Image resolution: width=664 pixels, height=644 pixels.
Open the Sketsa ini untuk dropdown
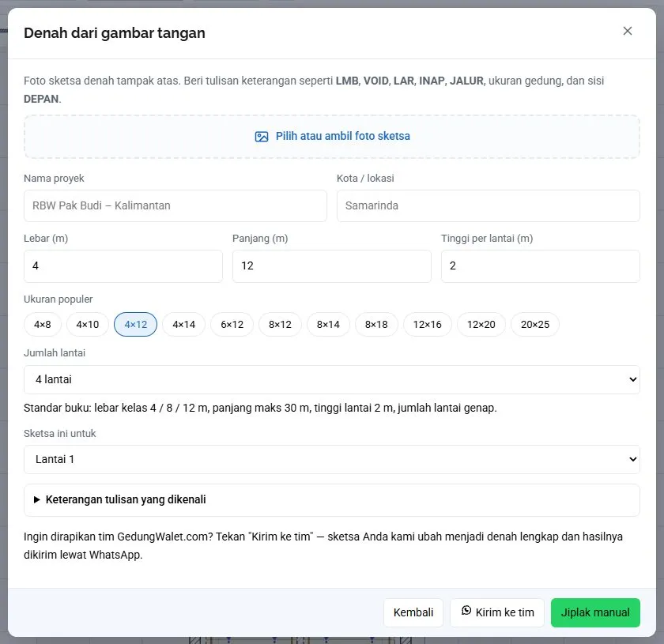(x=331, y=459)
